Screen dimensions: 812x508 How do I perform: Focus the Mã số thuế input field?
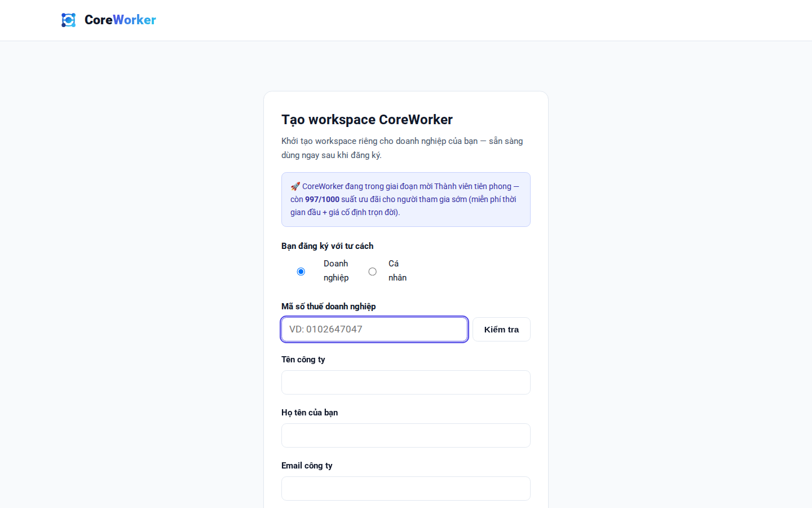pos(374,329)
